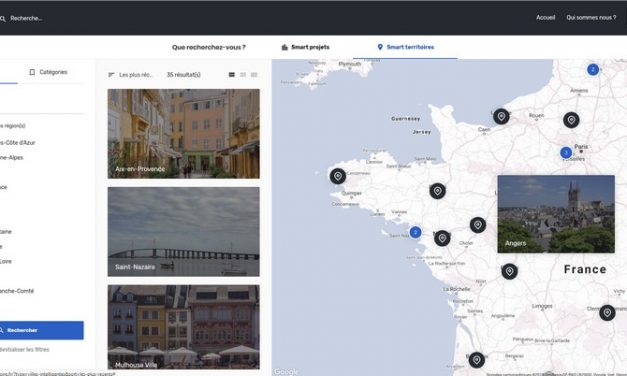Click the map pin at Brittany's western tip
Viewport: 627px width, 376px height.
pyautogui.click(x=337, y=176)
